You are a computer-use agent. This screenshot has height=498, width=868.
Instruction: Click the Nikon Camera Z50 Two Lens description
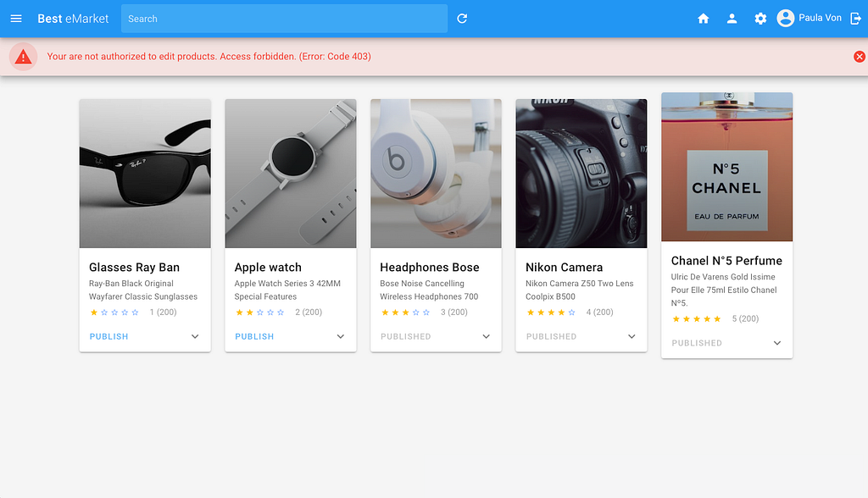click(x=580, y=290)
